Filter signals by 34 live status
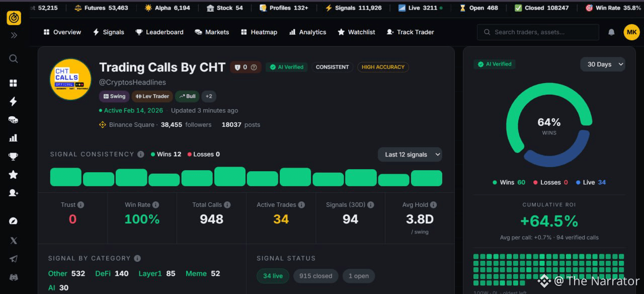This screenshot has height=294, width=644. pyautogui.click(x=273, y=276)
